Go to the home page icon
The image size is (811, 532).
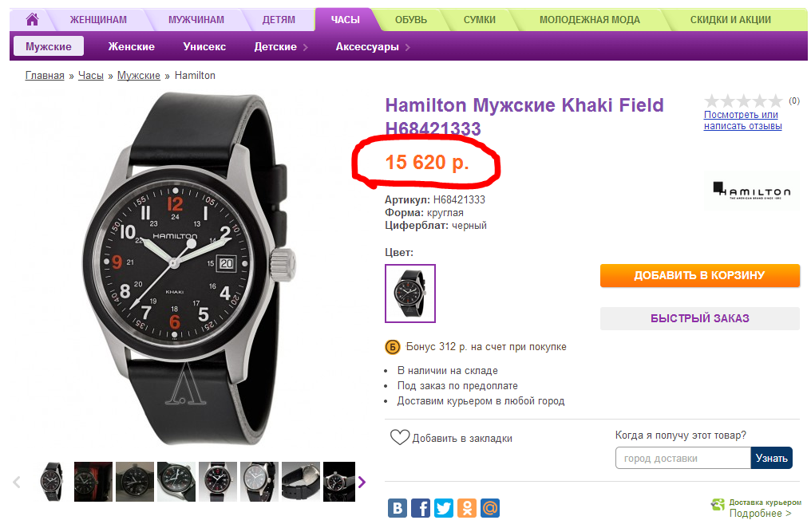32,19
